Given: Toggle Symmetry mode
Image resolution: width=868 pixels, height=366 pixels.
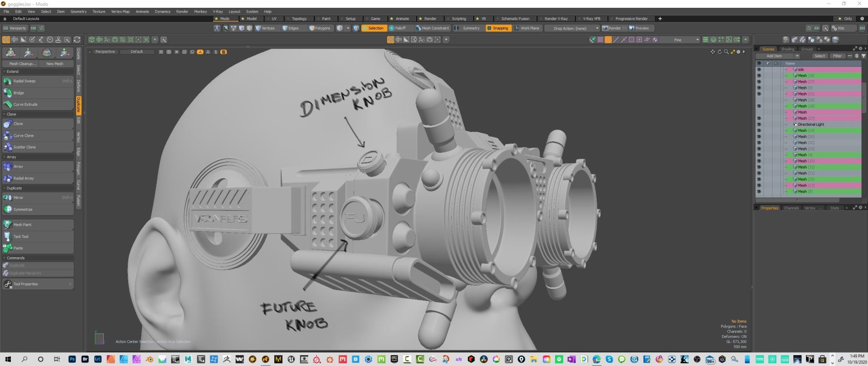Looking at the screenshot, I should click(x=467, y=28).
